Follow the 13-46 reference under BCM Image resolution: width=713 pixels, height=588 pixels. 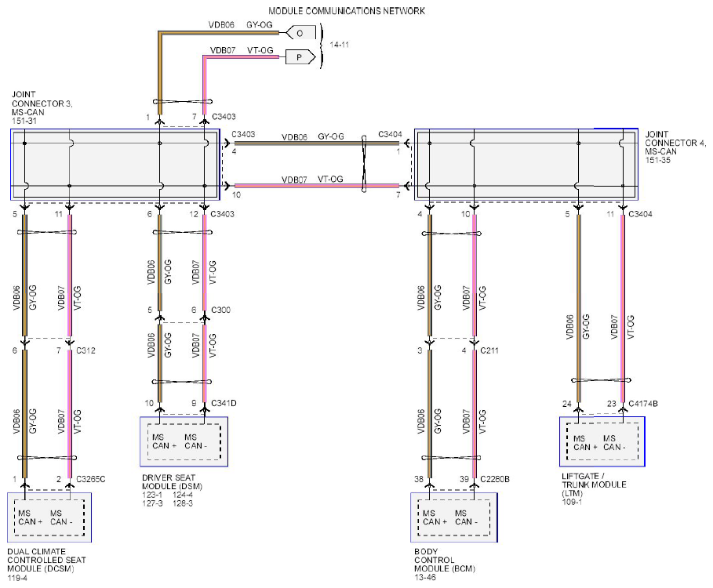(x=426, y=576)
